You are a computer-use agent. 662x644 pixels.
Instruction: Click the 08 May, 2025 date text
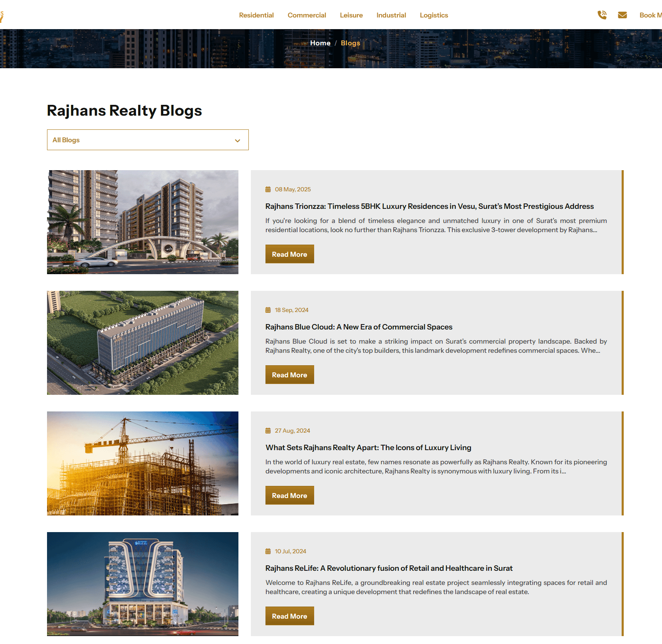(293, 189)
